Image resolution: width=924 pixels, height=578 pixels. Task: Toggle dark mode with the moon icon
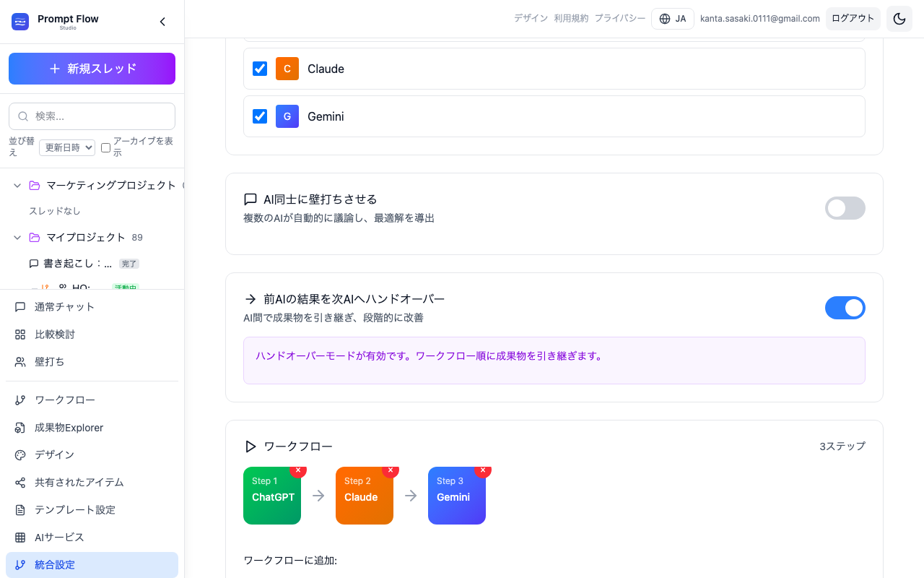coord(899,19)
